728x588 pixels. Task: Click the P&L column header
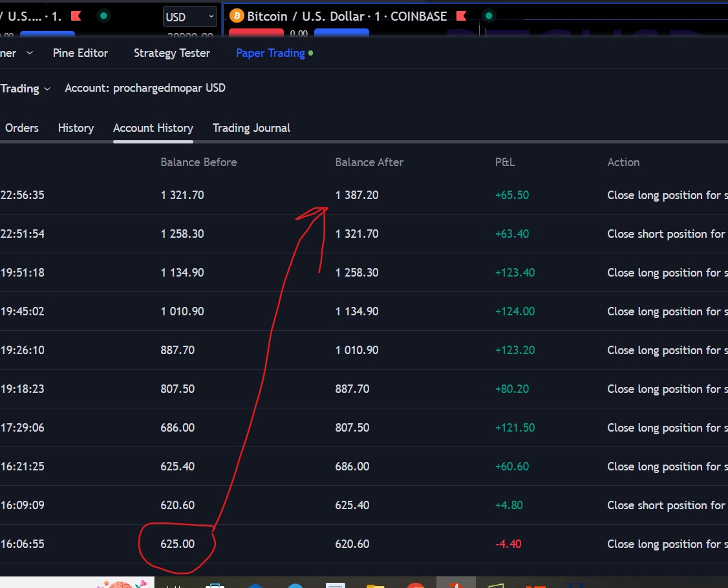click(x=505, y=162)
